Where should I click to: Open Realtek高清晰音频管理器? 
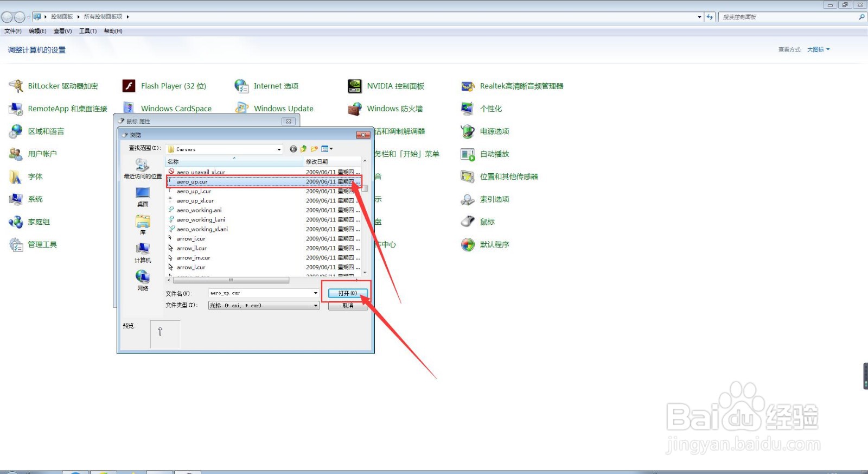pos(512,86)
